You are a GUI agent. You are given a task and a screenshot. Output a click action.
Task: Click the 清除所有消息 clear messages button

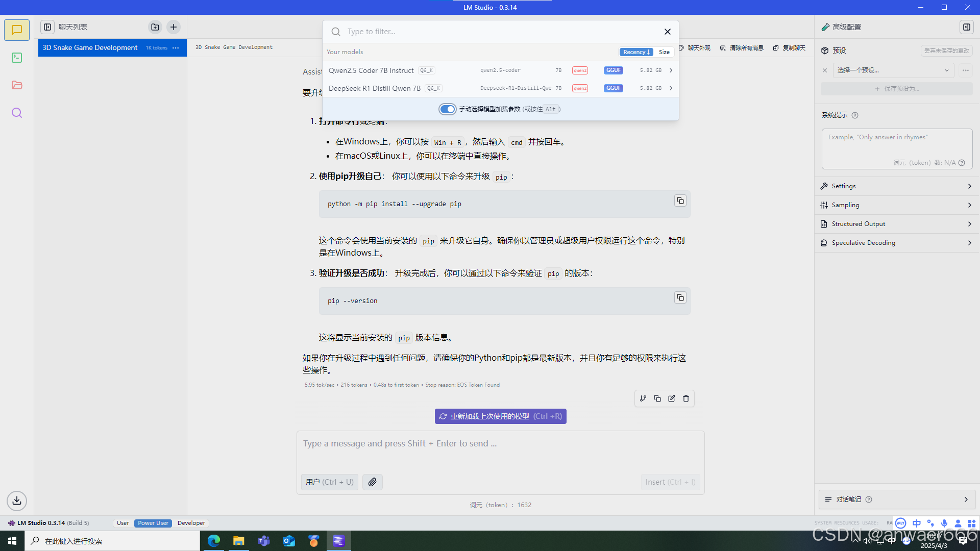(x=742, y=48)
